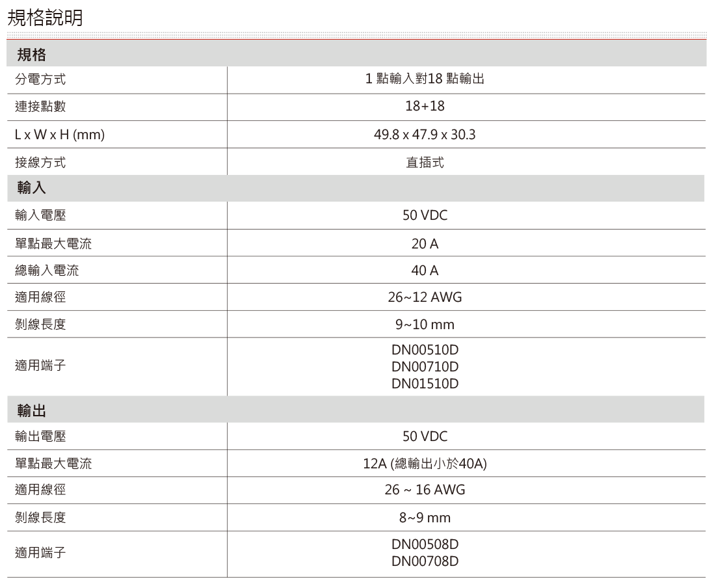Select the 20 A single-point current value
Viewport: 714px width, 588px height.
tap(425, 244)
